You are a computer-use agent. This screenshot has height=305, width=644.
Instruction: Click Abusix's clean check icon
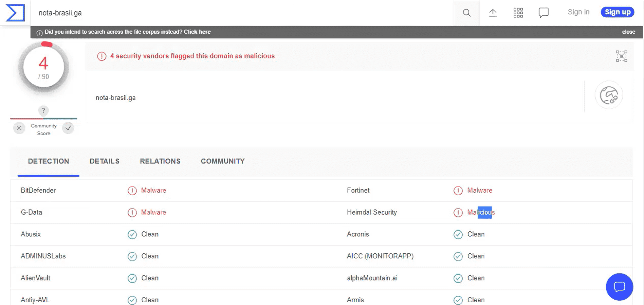pos(132,235)
